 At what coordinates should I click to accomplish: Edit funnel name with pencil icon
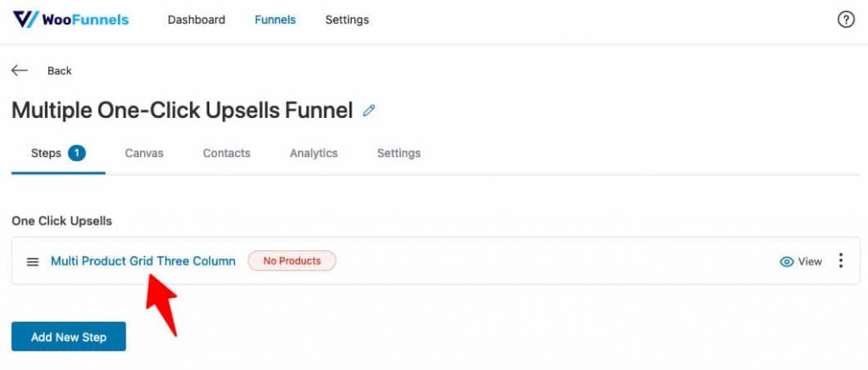[369, 110]
